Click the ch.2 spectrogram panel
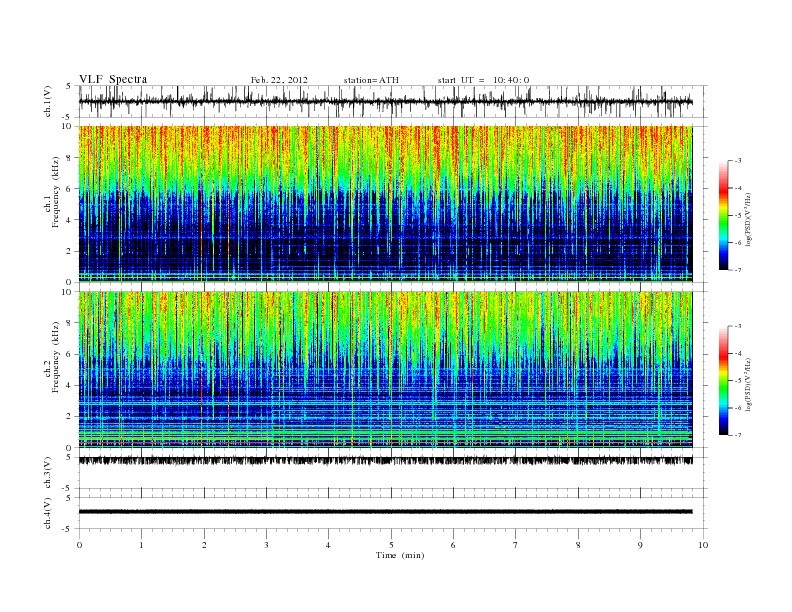The image size is (792, 612). click(x=385, y=369)
